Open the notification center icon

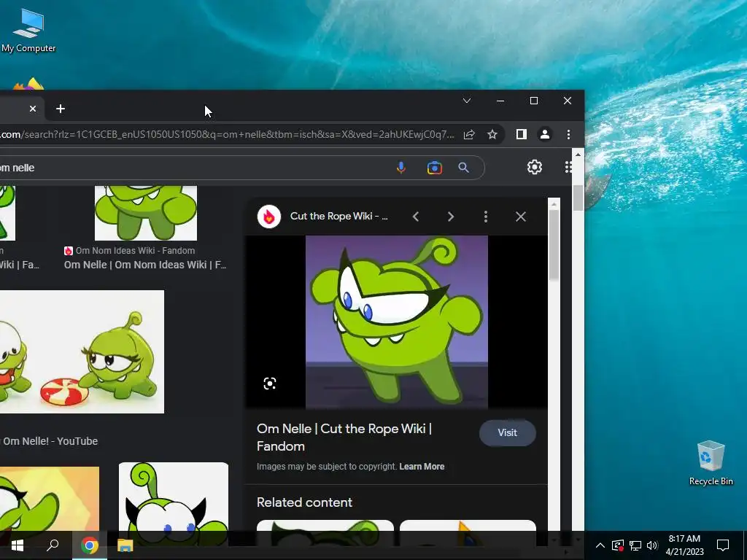coord(723,545)
